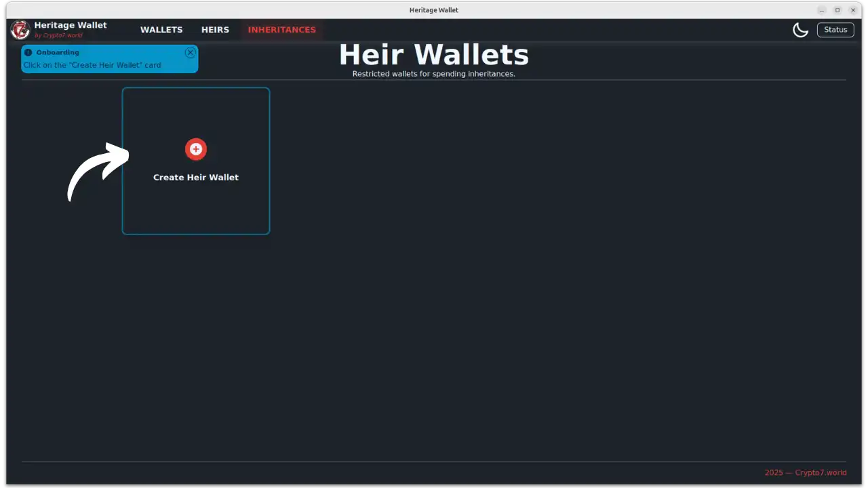Click the restore window icon in the title bar
The width and height of the screenshot is (868, 488).
tap(837, 10)
